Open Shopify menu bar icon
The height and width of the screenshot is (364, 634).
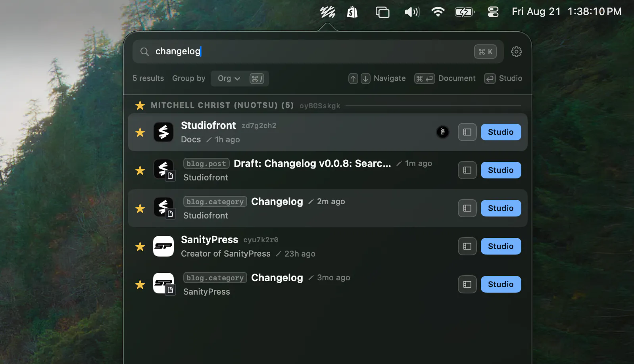click(x=352, y=12)
